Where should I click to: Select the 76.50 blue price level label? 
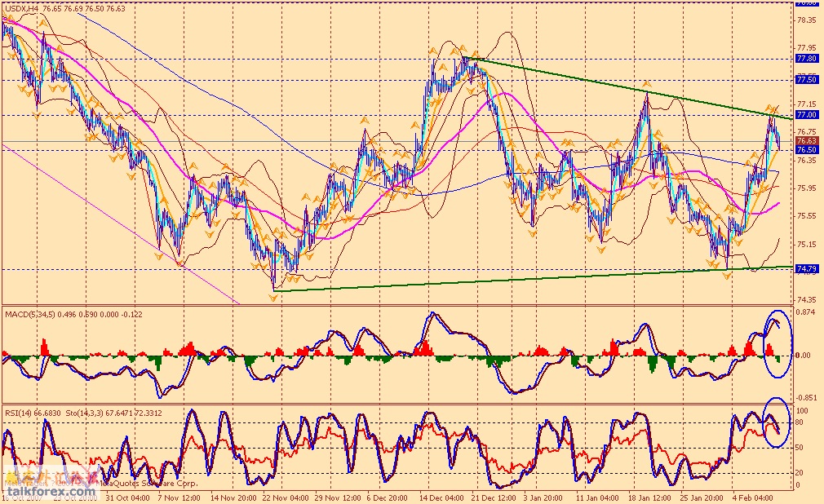[807, 150]
